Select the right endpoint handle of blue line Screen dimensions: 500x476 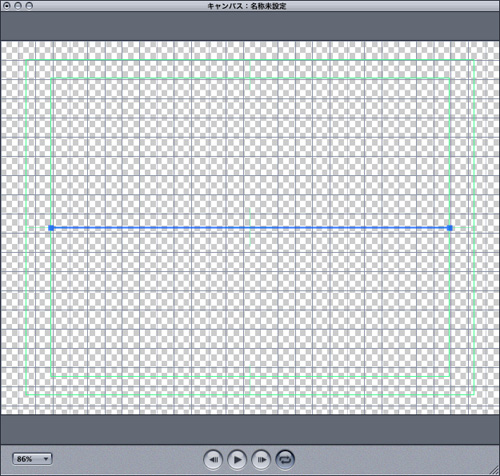pyautogui.click(x=450, y=228)
